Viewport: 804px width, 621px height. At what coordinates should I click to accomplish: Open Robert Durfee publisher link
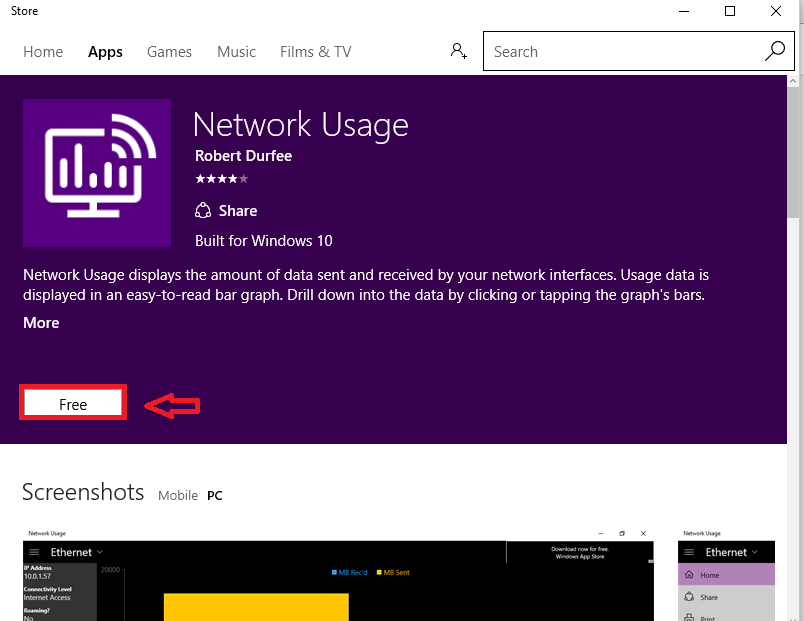(244, 156)
